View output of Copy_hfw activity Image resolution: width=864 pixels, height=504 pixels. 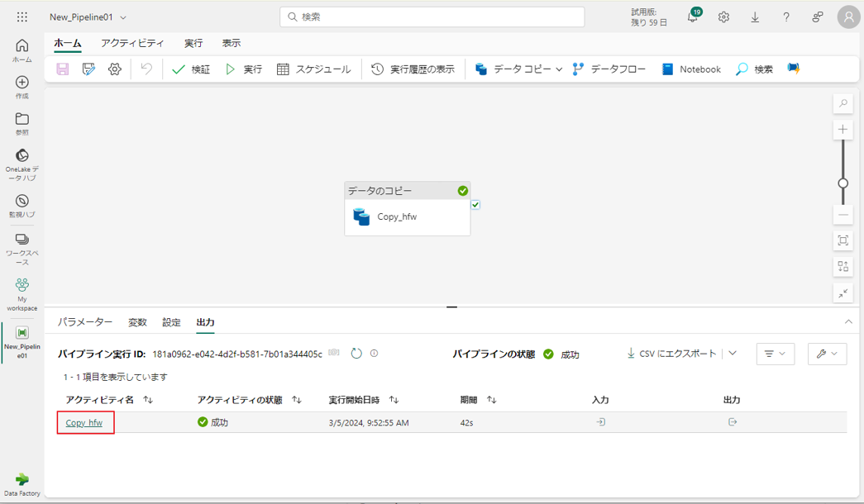click(733, 422)
